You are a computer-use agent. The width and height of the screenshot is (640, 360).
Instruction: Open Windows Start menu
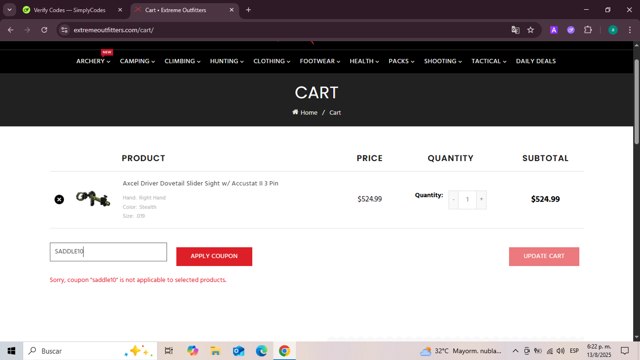point(11,351)
